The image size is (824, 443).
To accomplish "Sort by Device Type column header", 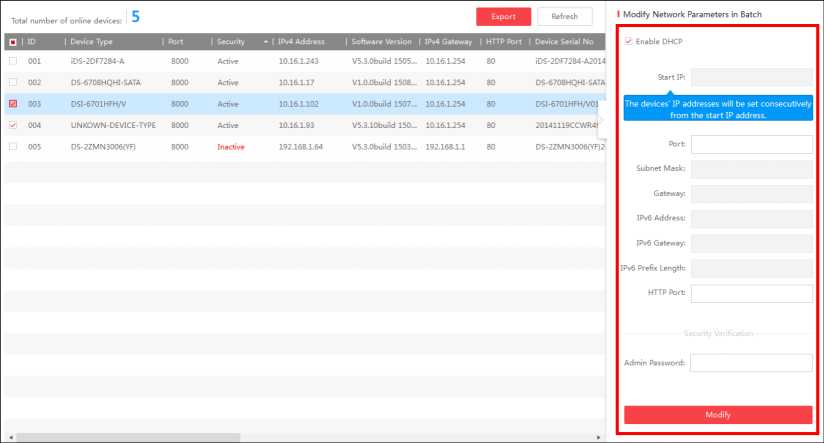I will point(90,42).
